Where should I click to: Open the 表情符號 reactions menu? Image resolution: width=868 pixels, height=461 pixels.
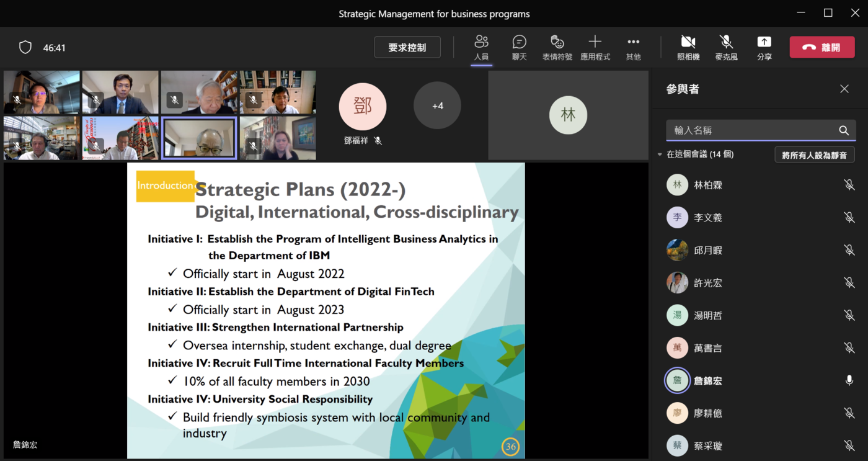(x=557, y=48)
